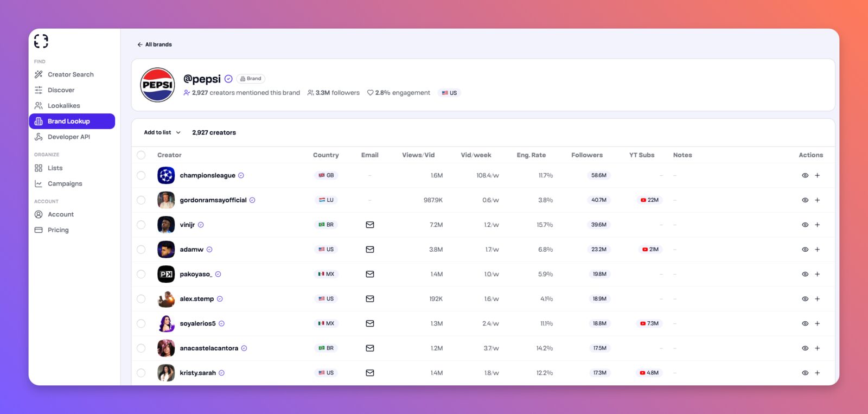Select the pakoyaso_ row checkbox

coord(141,274)
